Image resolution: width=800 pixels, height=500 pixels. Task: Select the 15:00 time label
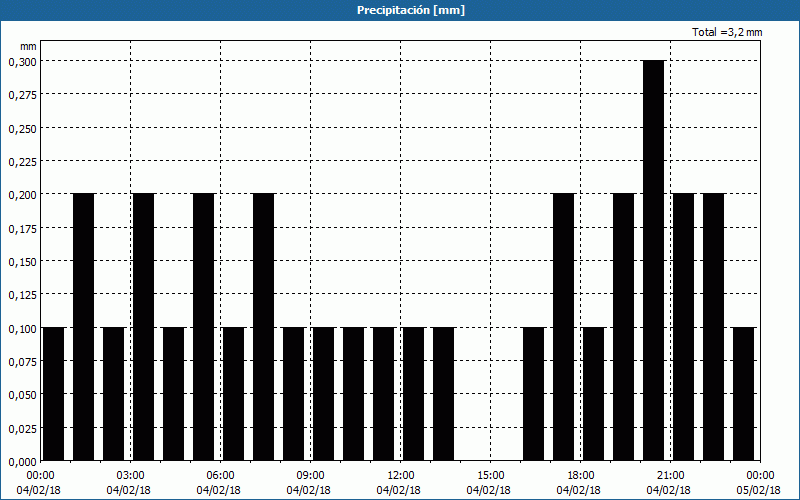click(x=490, y=476)
